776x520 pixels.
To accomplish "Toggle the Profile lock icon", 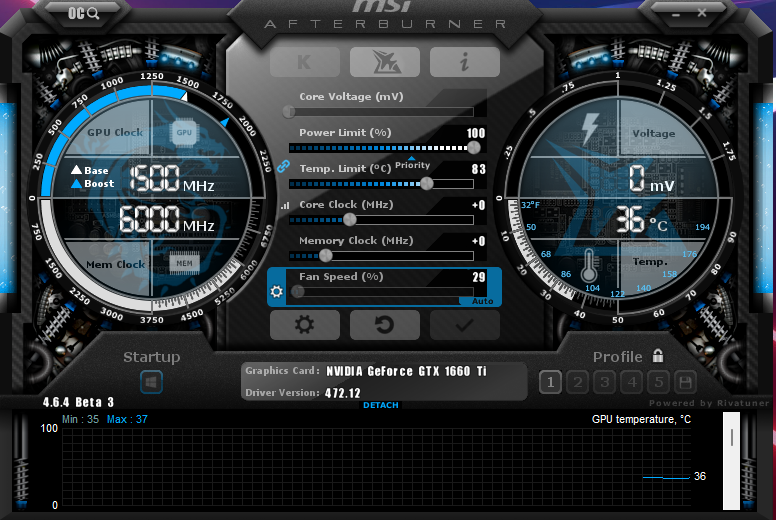I will pos(658,355).
